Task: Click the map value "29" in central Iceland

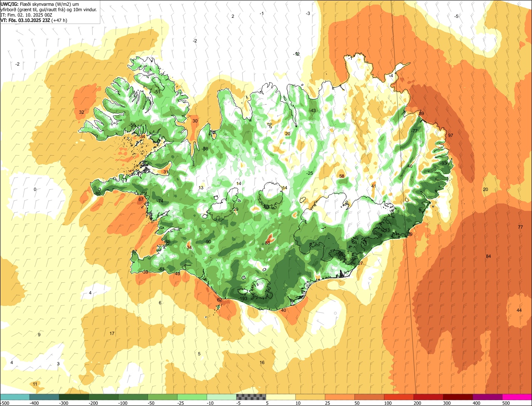Action: point(236,209)
